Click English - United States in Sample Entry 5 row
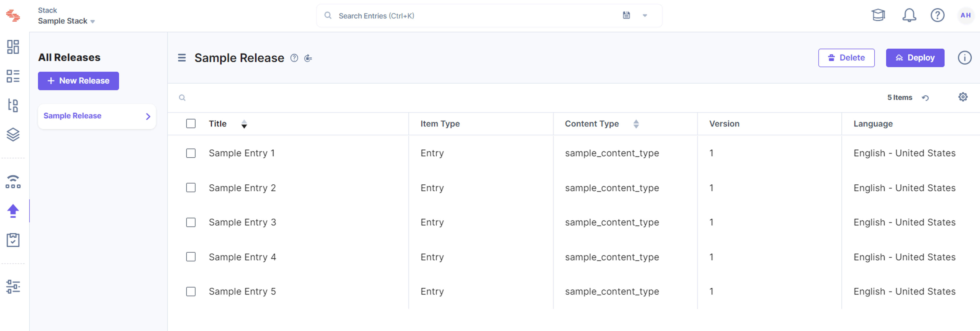This screenshot has width=980, height=331. coord(904,291)
